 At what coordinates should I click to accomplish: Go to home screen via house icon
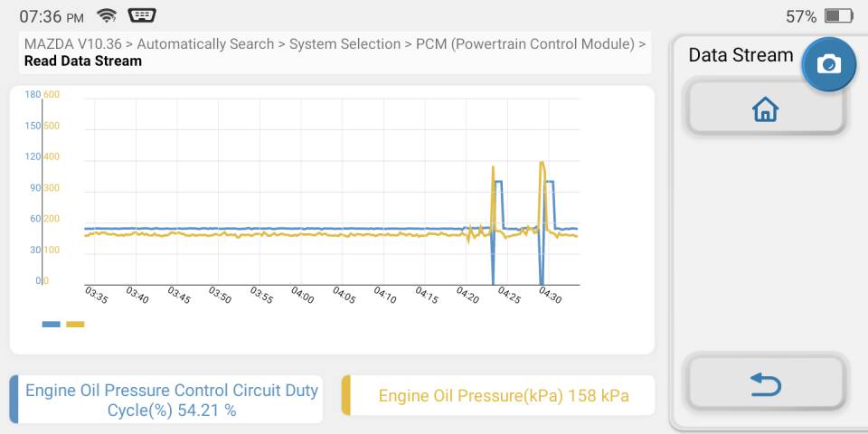point(766,108)
